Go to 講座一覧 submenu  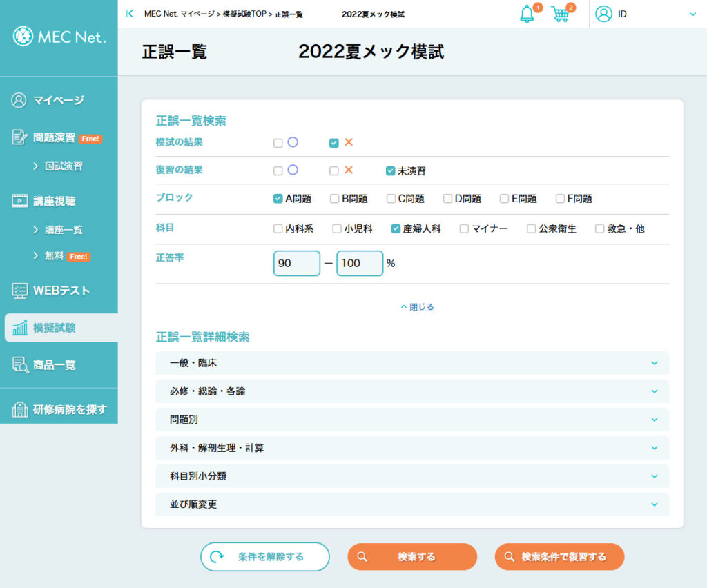tap(64, 230)
